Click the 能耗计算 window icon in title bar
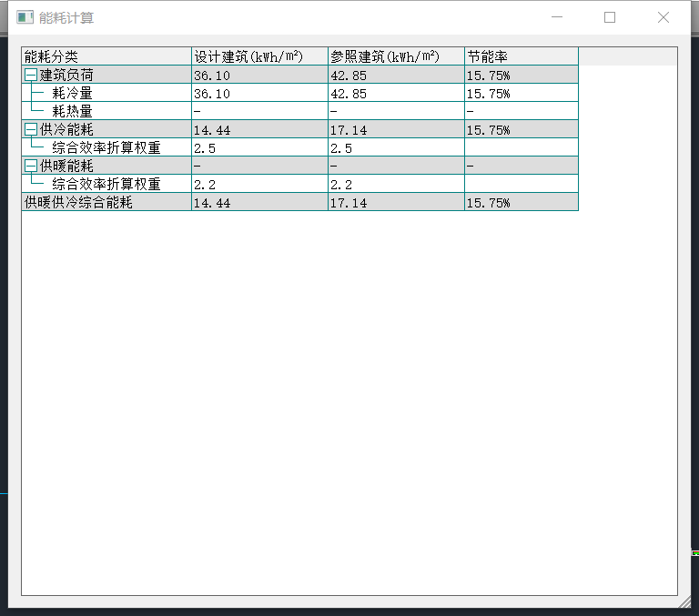The image size is (699, 616). (x=25, y=17)
